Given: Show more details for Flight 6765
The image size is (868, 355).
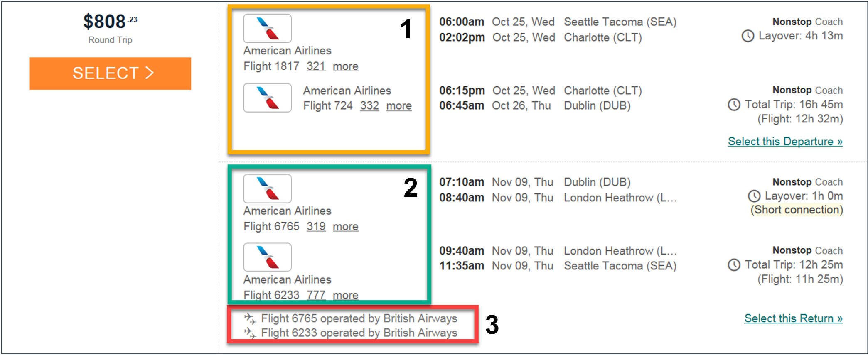Looking at the screenshot, I should 345,227.
